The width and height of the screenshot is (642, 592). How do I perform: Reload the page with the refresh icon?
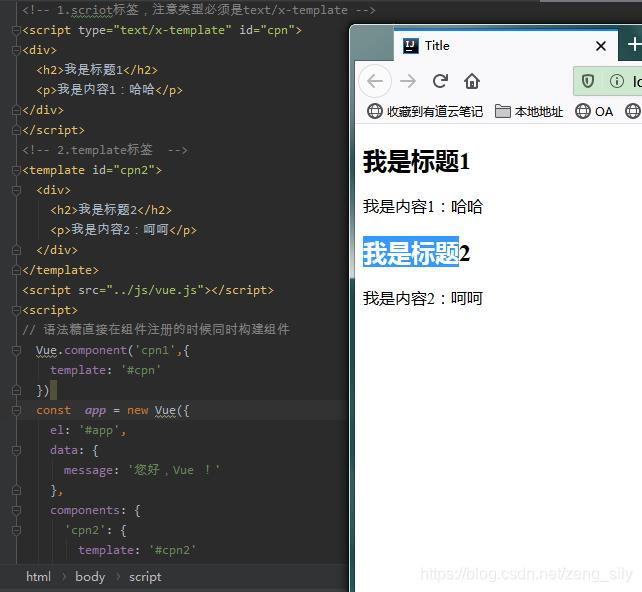coord(440,81)
